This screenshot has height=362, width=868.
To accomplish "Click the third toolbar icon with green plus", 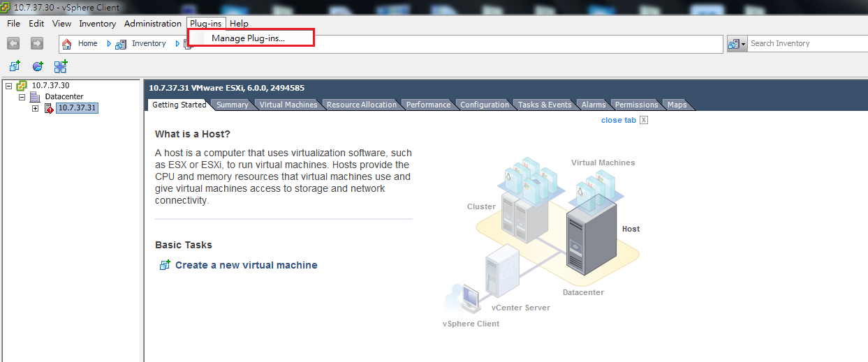I will tap(61, 66).
